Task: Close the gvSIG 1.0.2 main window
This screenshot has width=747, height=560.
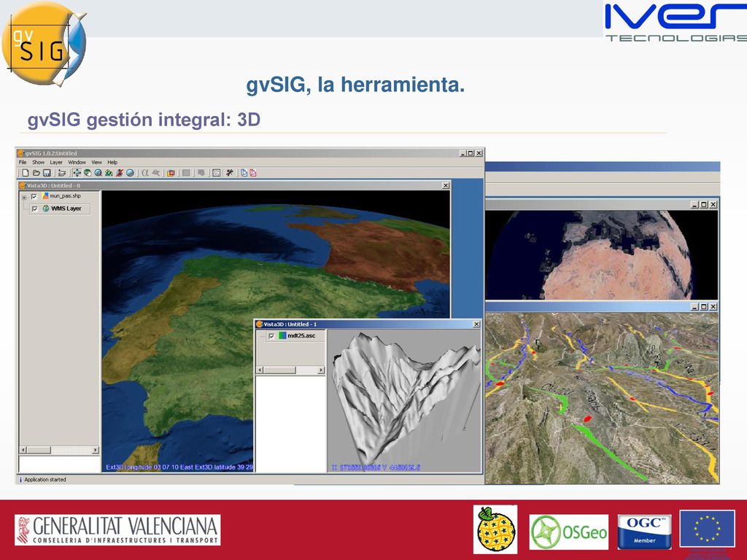Action: [x=479, y=153]
